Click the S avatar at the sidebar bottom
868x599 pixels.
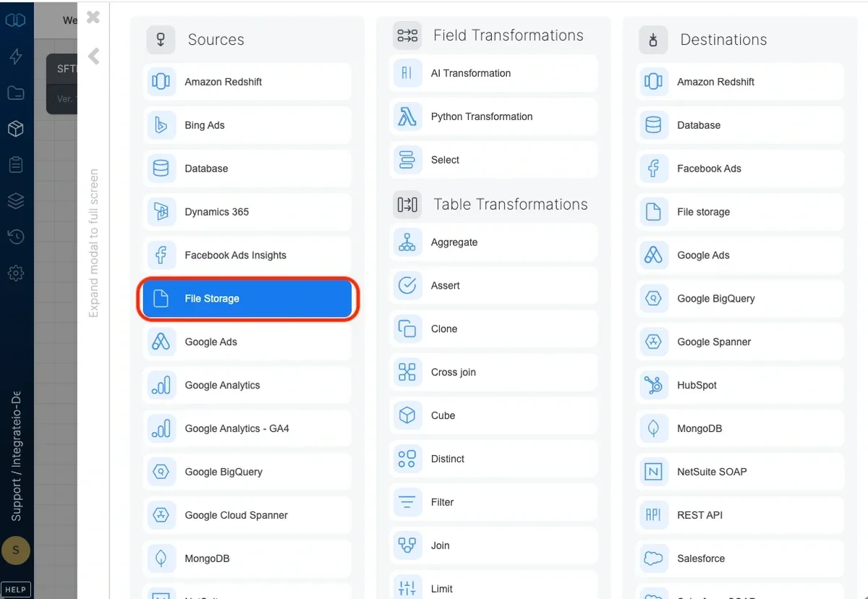click(x=16, y=551)
